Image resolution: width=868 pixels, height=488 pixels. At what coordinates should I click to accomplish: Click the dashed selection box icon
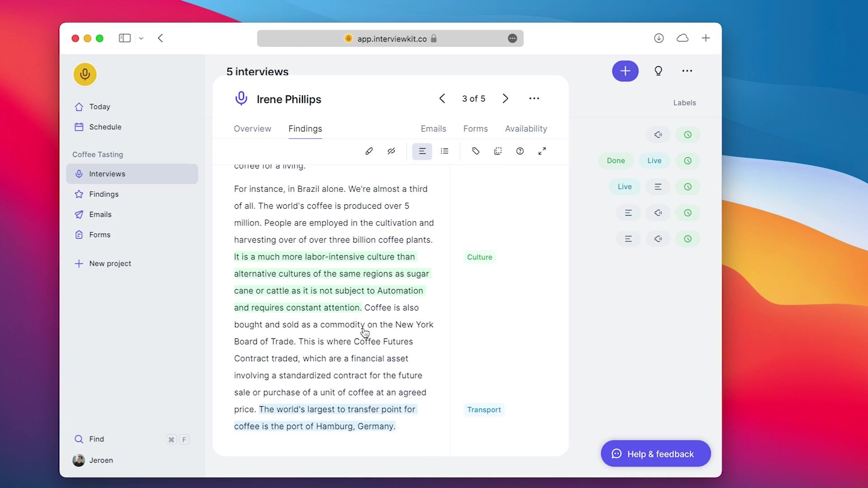click(x=498, y=151)
